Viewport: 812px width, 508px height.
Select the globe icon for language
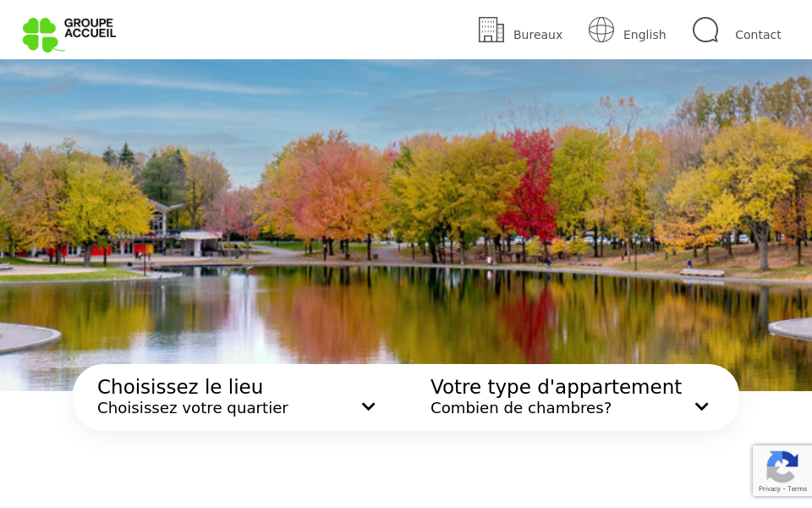click(601, 30)
